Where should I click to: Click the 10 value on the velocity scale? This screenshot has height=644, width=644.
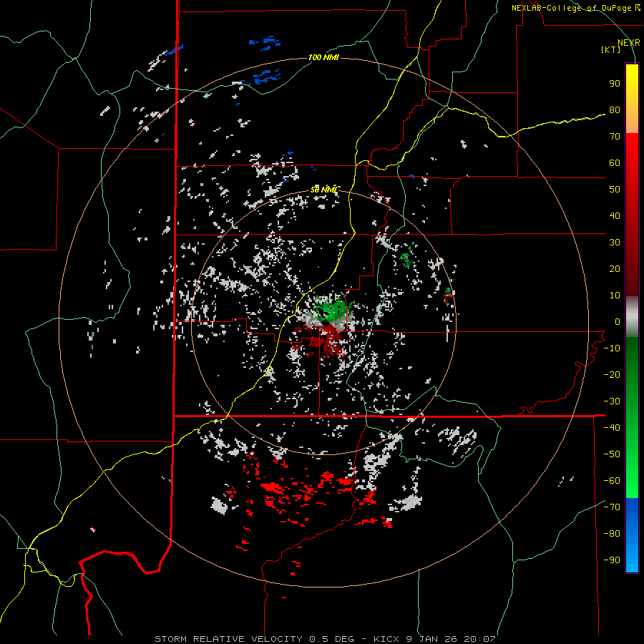[x=615, y=296]
